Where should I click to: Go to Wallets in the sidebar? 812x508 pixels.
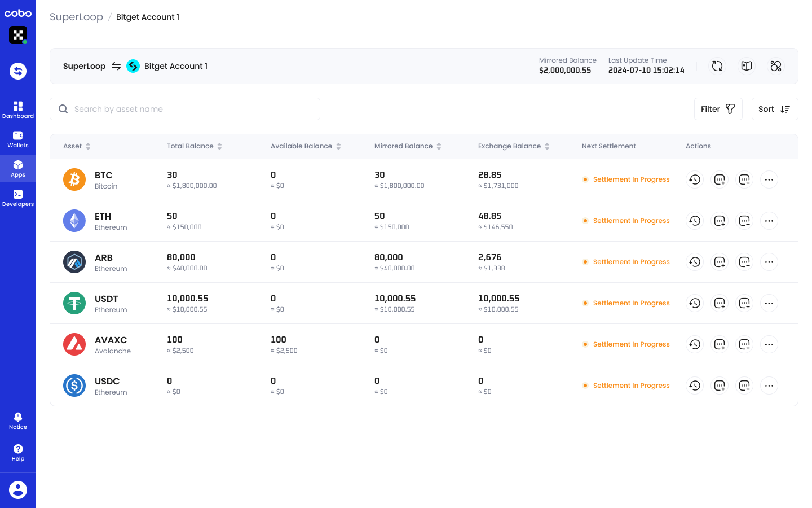click(18, 139)
